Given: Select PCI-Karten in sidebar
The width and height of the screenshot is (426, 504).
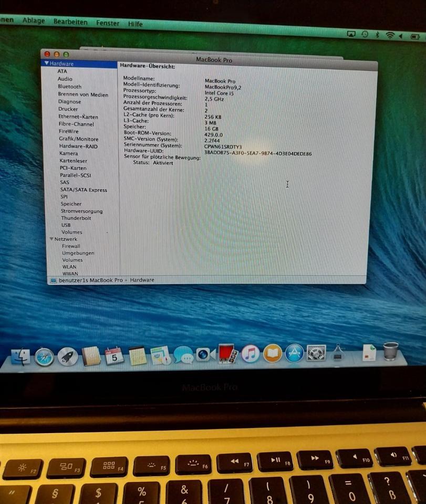Looking at the screenshot, I should pyautogui.click(x=73, y=168).
